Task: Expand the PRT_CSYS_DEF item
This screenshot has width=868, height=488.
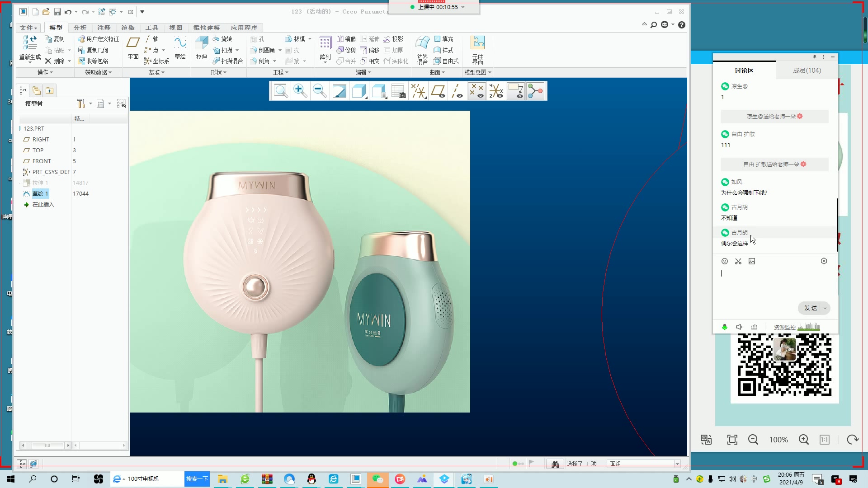Action: (x=21, y=172)
